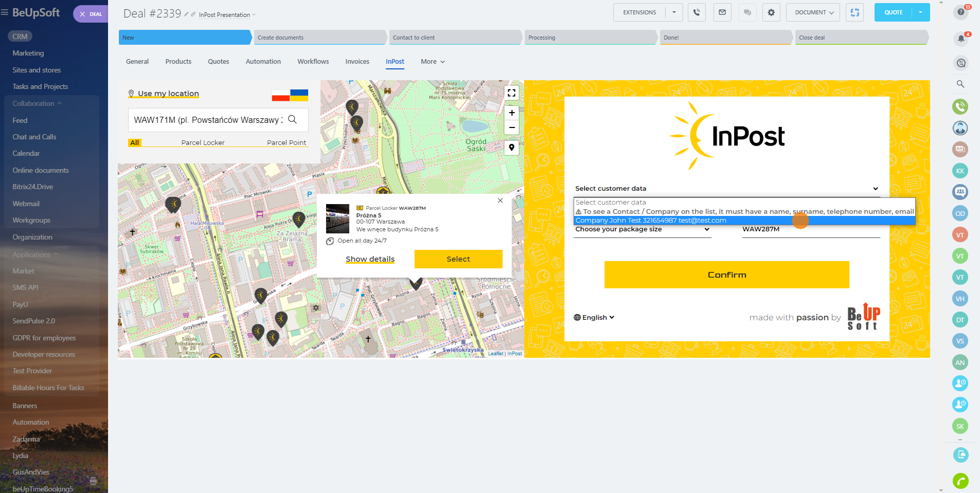This screenshot has height=493, width=980.
Task: Click the Show details link
Action: click(370, 259)
